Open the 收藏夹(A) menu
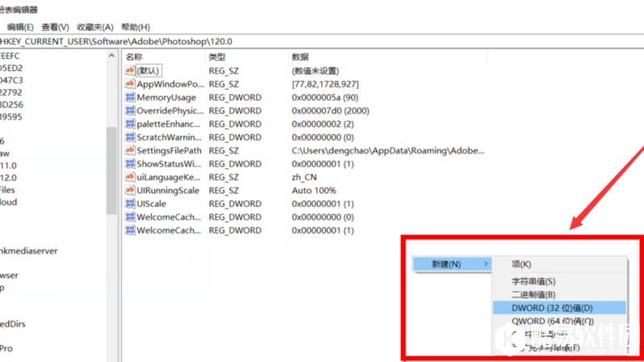The width and height of the screenshot is (644, 362). (95, 27)
